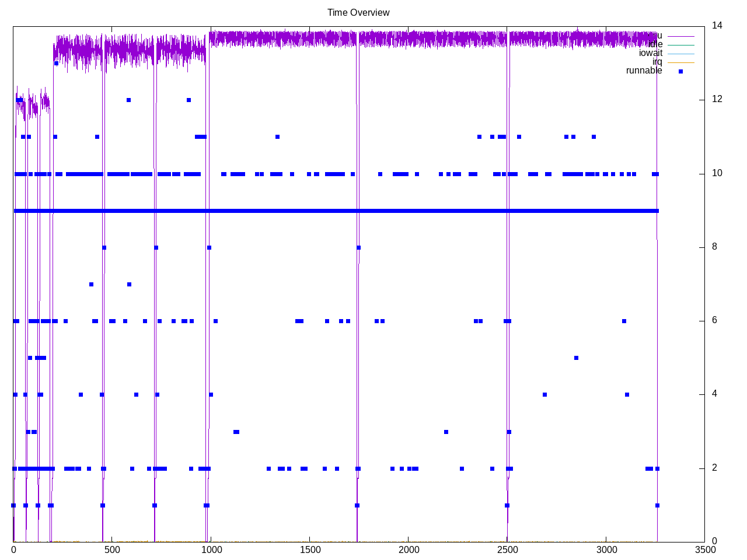The image size is (747, 560).
Task: Click the orange irq legend line sample
Action: point(680,62)
